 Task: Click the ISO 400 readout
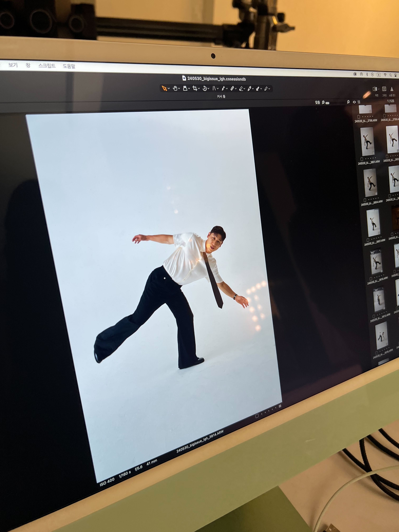[107, 482]
